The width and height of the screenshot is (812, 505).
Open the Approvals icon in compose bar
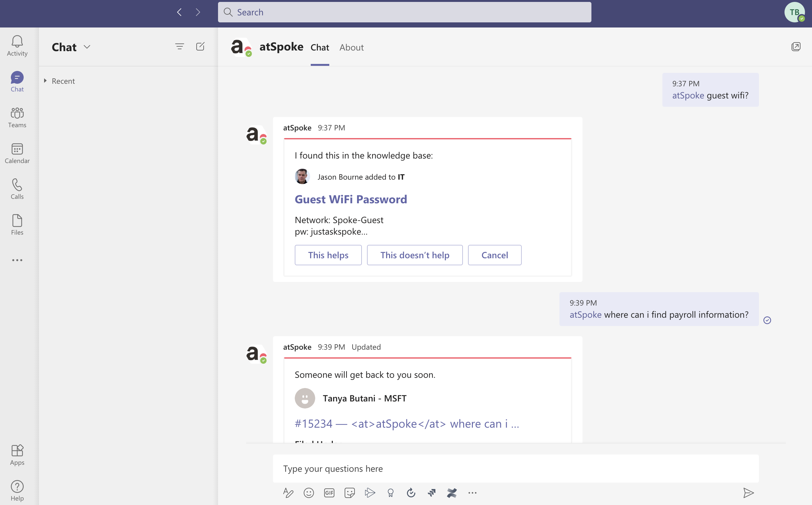tap(411, 493)
